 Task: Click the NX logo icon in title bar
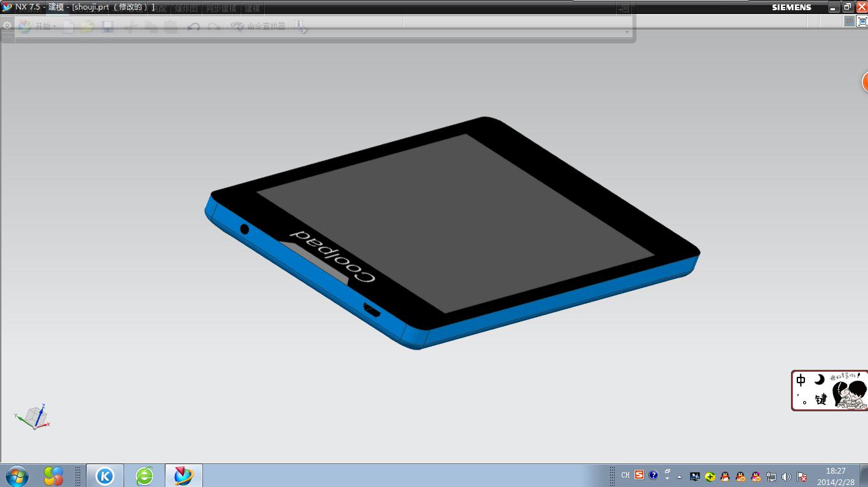(7, 7)
